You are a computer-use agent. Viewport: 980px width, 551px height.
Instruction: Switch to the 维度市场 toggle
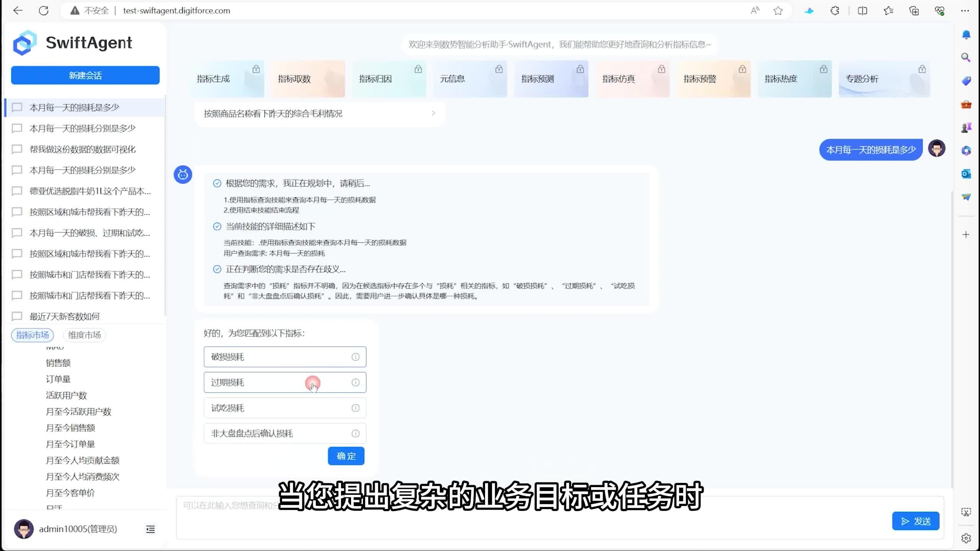point(84,335)
